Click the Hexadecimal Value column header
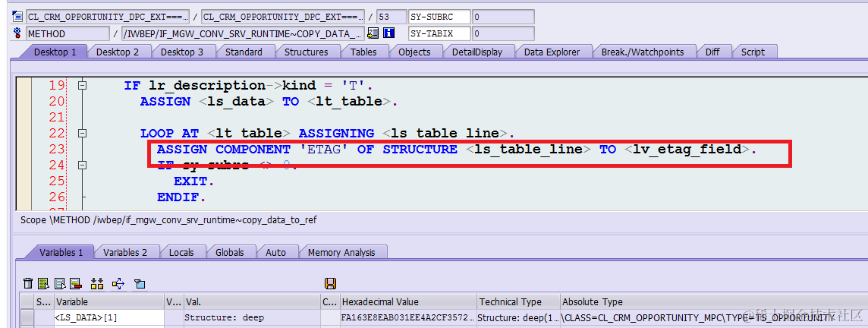Image resolution: width=868 pixels, height=328 pixels. (408, 302)
